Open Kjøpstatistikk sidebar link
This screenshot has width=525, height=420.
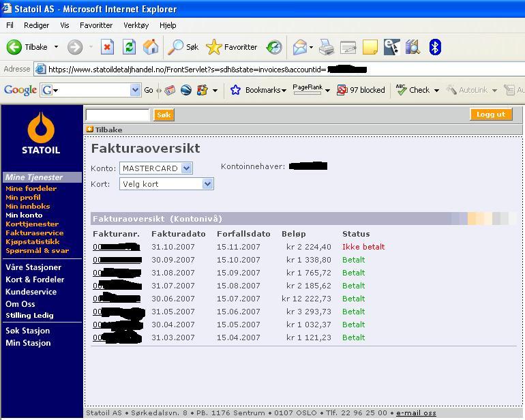pyautogui.click(x=33, y=241)
